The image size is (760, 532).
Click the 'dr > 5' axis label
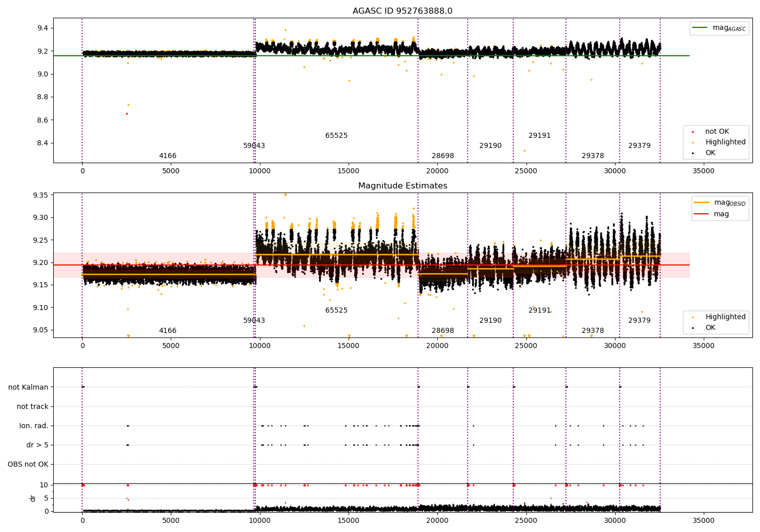[x=37, y=445]
